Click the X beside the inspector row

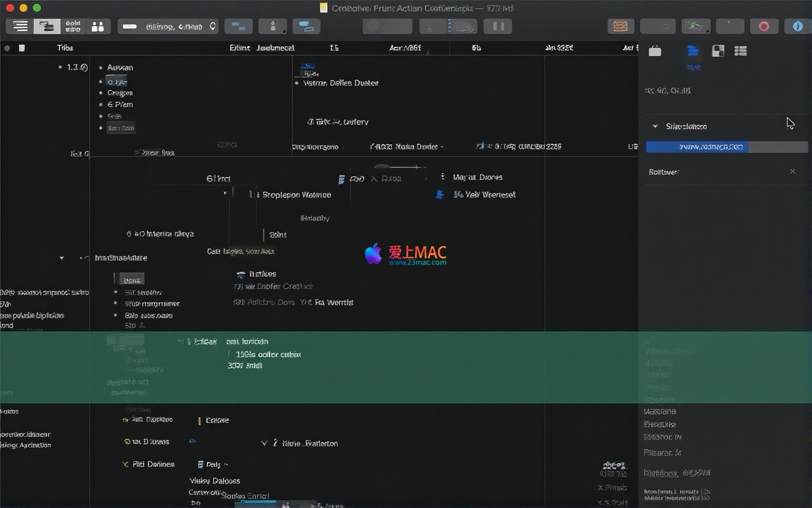pos(792,172)
